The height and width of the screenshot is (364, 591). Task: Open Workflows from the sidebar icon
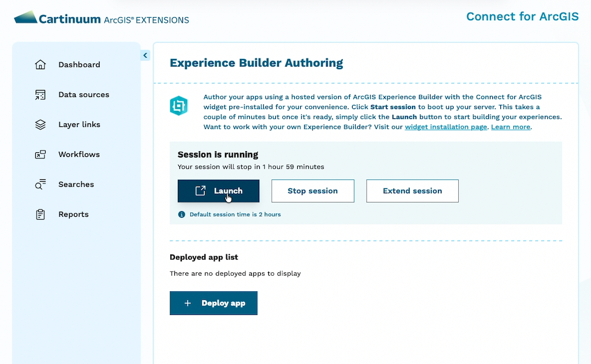(40, 155)
